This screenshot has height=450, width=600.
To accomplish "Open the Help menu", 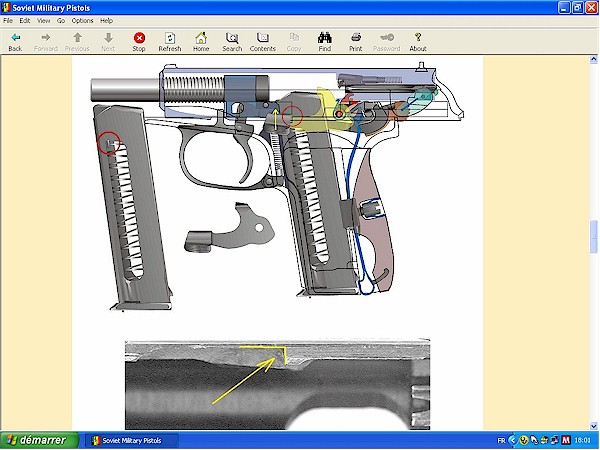I will tap(106, 21).
